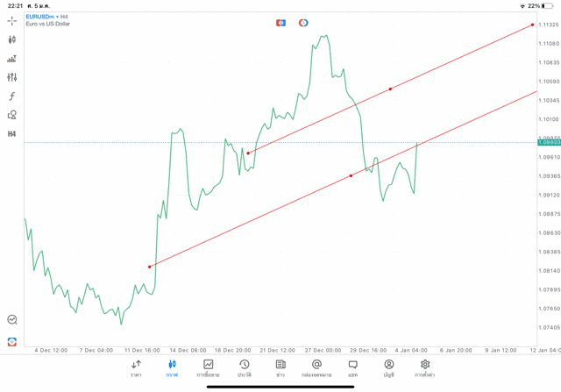Open the mailbox tab with @ icon
561x392 pixels.
[316, 367]
